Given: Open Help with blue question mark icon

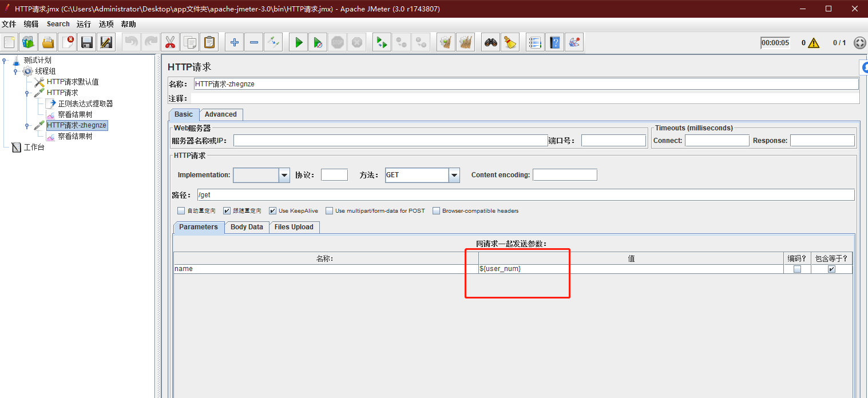Looking at the screenshot, I should (x=555, y=42).
